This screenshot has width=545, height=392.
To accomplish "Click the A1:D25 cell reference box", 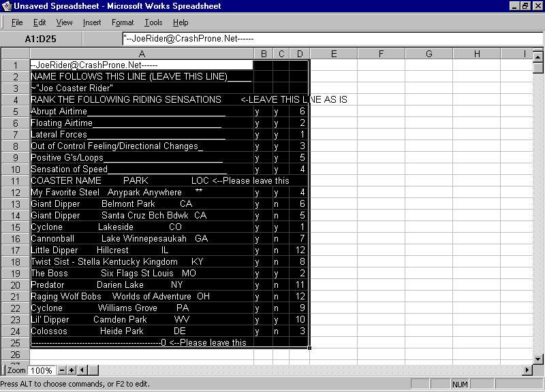I will point(41,39).
